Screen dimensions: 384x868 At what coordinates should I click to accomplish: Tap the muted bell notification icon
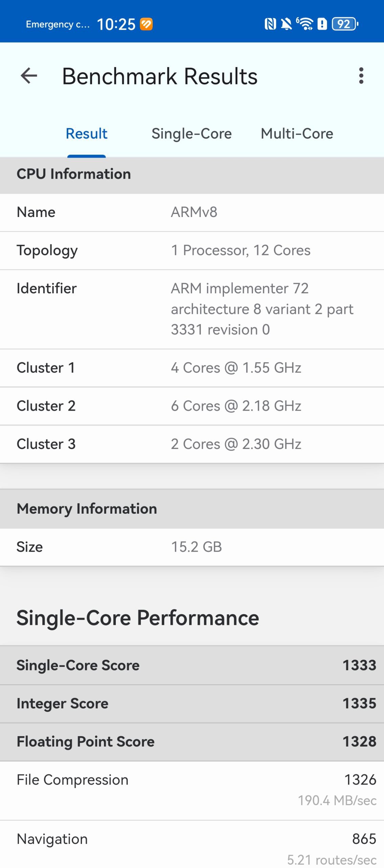286,24
